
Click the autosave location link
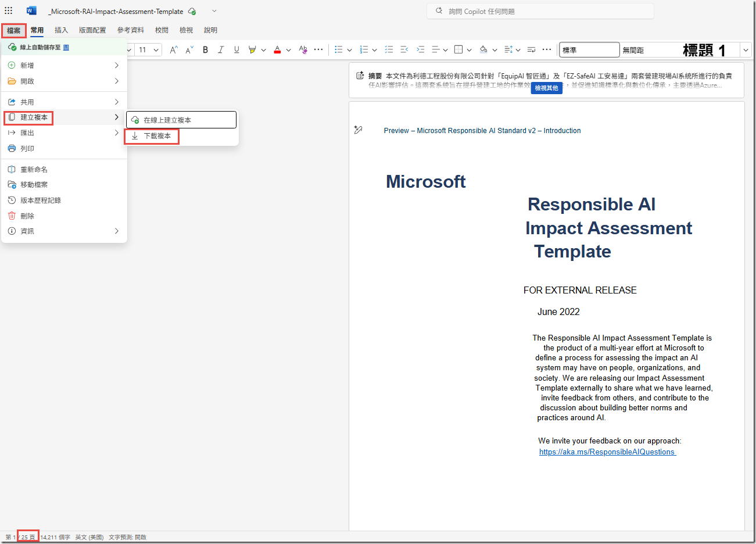coord(66,48)
